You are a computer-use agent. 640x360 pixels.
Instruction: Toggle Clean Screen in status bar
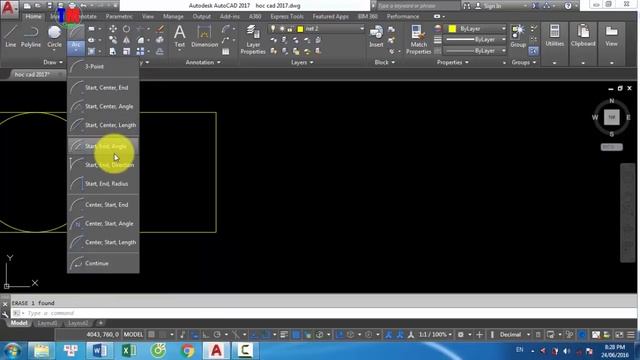coord(619,334)
